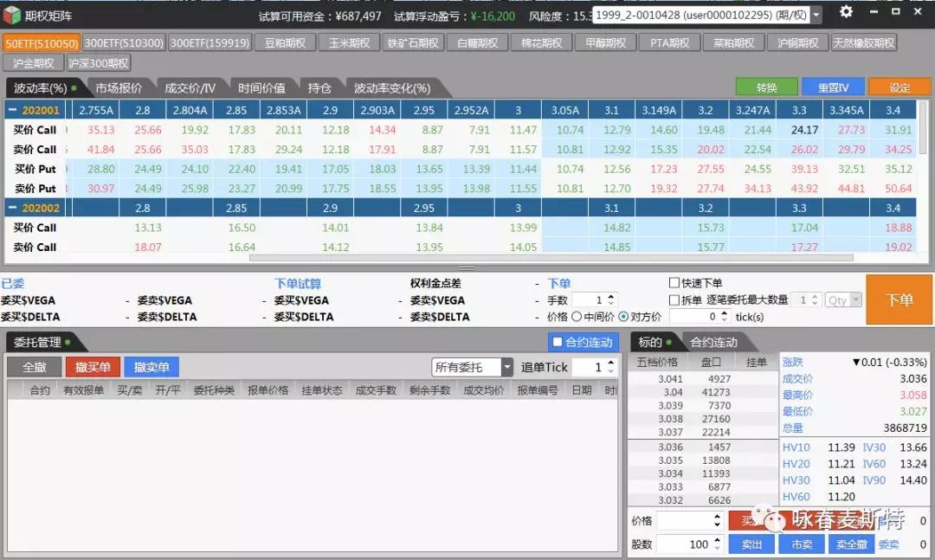Enable the 快速下单 checkbox
935x560 pixels.
(674, 283)
